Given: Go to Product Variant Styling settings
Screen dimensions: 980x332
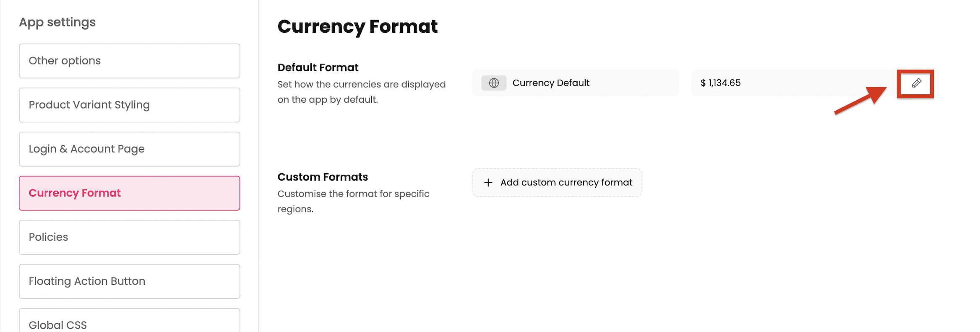Looking at the screenshot, I should (129, 105).
